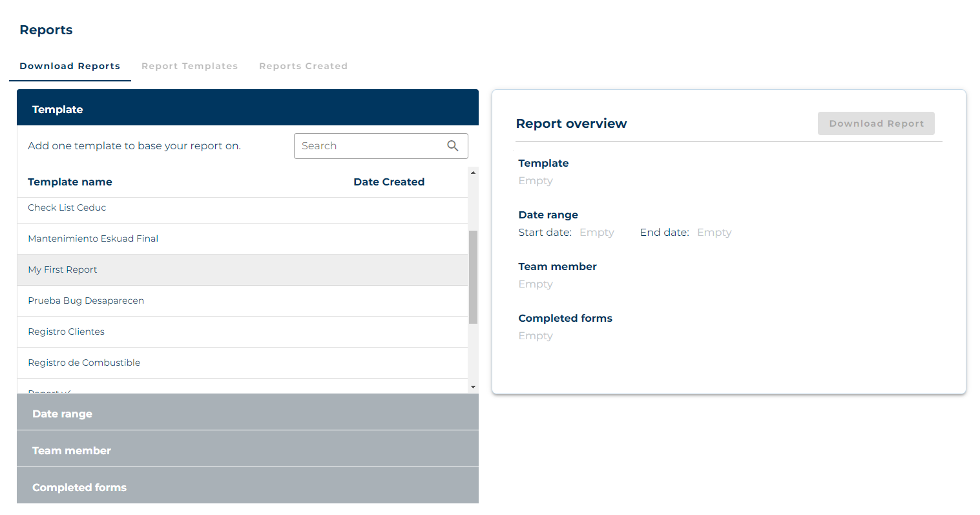Select Prueba Bug Desaparecen template
Image resolution: width=980 pixels, height=515 pixels.
coord(86,300)
